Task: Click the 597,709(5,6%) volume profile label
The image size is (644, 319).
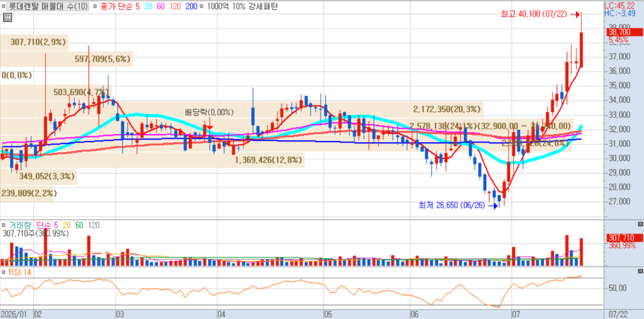Action: pos(103,59)
